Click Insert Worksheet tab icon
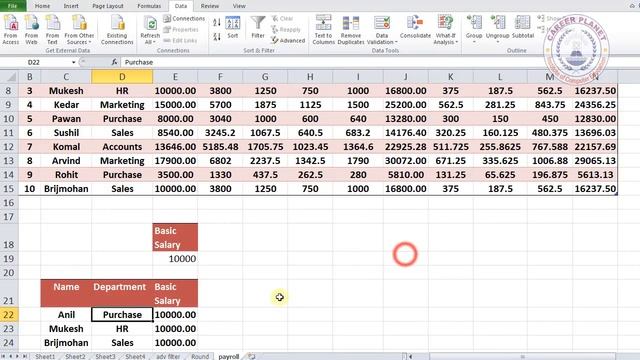The width and height of the screenshot is (640, 360). tap(252, 356)
